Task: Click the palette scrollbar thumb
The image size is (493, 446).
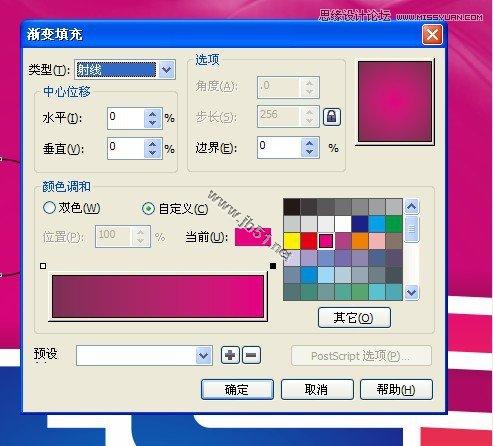Action: [x=412, y=229]
